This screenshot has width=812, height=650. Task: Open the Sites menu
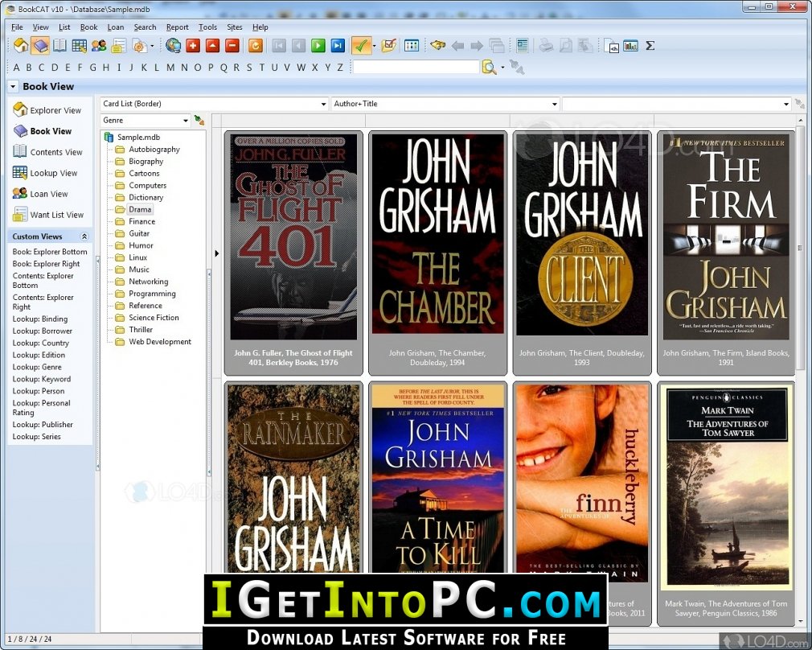point(235,27)
